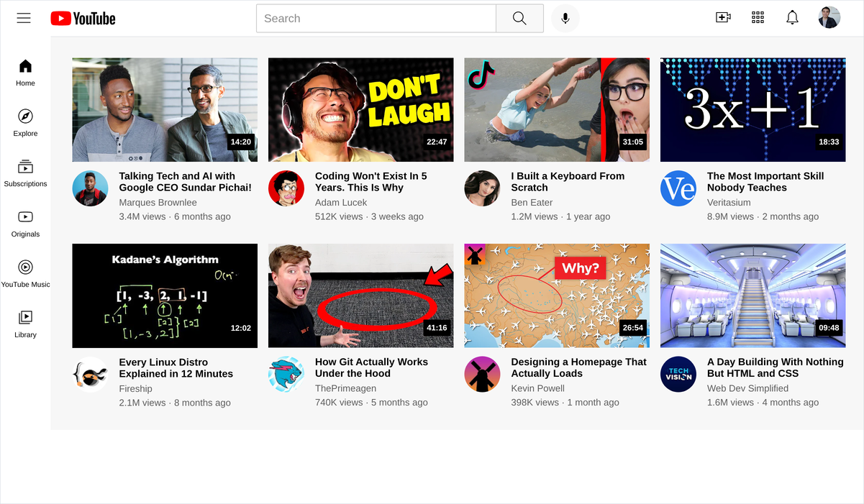Visit the Kevin Powell channel name link
This screenshot has height=504, width=864.
tap(538, 389)
